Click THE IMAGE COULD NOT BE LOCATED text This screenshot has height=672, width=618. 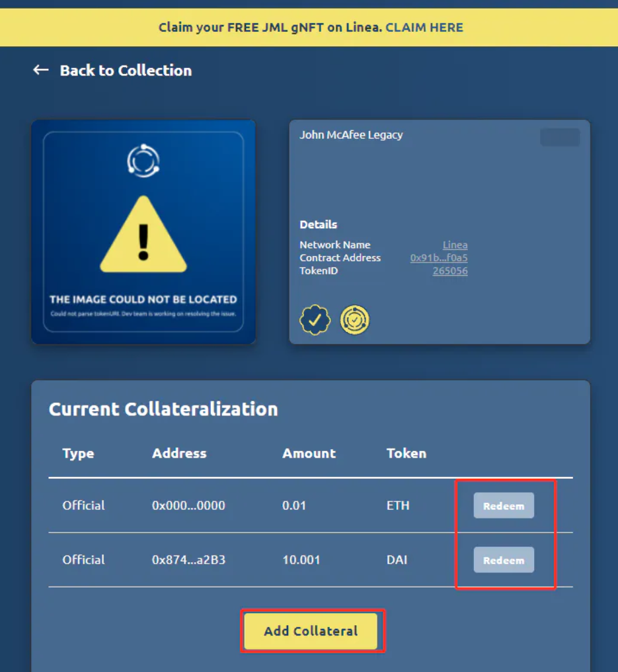tap(143, 299)
